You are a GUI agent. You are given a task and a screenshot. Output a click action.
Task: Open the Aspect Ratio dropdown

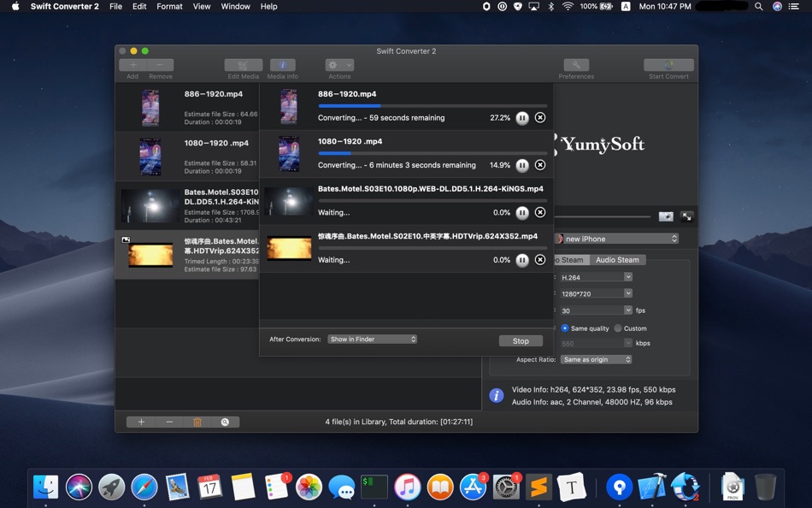click(596, 359)
